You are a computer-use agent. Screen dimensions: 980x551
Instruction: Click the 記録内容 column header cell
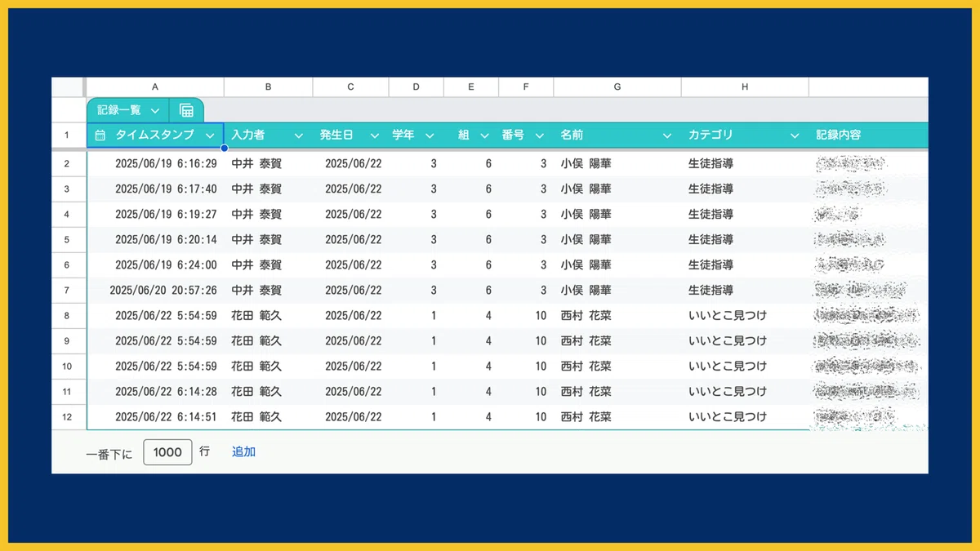(x=869, y=136)
